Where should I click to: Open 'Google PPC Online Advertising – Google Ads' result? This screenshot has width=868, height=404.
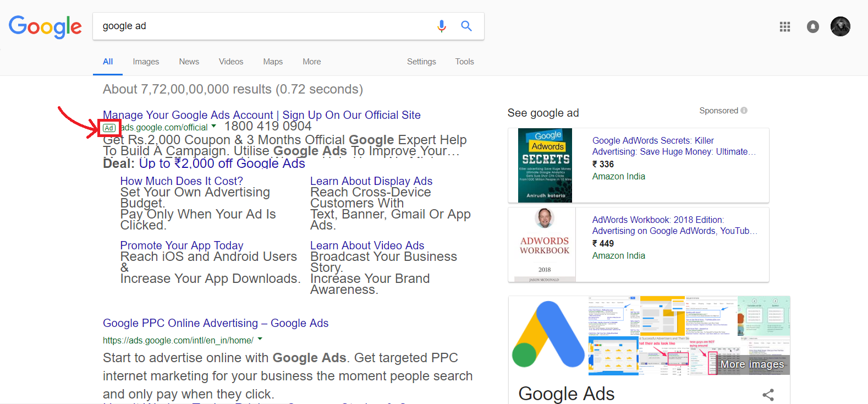(x=216, y=323)
